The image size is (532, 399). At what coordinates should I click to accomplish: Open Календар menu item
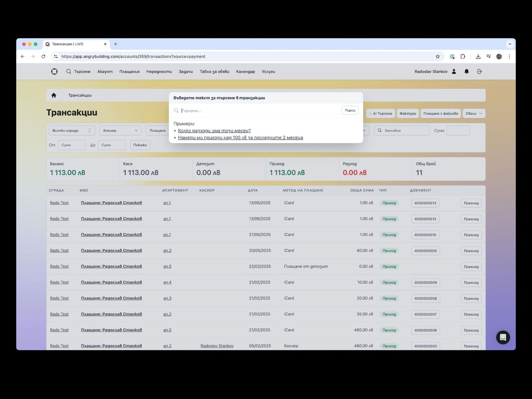click(245, 71)
